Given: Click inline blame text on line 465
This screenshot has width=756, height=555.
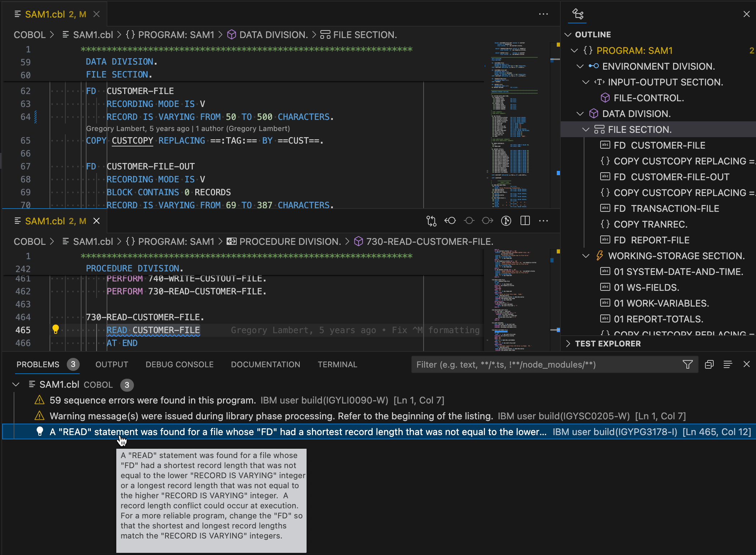Looking at the screenshot, I should tap(355, 330).
